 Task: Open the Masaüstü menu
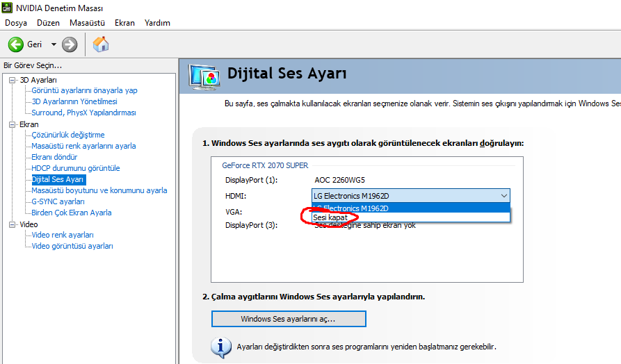[x=87, y=23]
